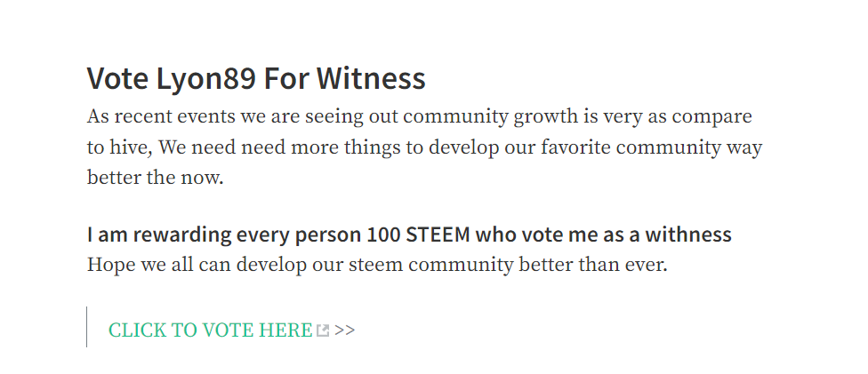Click the phrase "favorite community way"
Viewport: 868px width, 374px height.
coord(660,147)
